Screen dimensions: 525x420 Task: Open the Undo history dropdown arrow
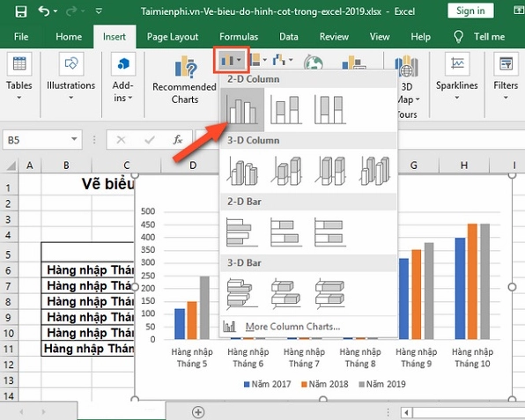coord(55,11)
